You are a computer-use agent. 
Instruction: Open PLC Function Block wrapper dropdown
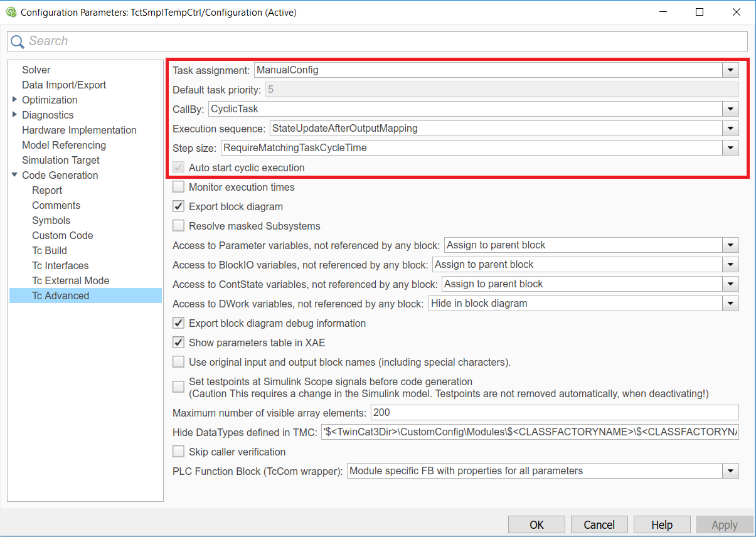click(x=730, y=471)
